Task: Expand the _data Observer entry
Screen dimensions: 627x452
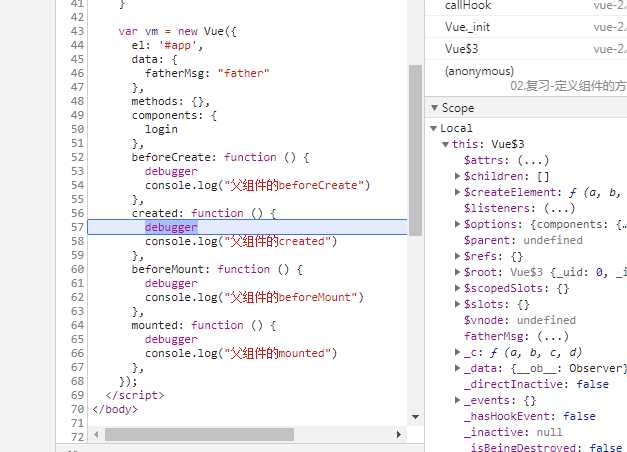Action: (x=457, y=368)
